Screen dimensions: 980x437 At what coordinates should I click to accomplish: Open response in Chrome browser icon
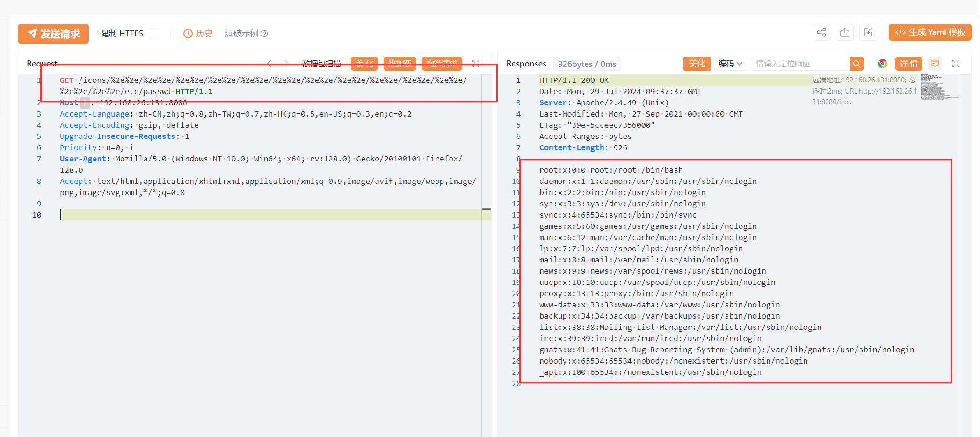click(883, 64)
